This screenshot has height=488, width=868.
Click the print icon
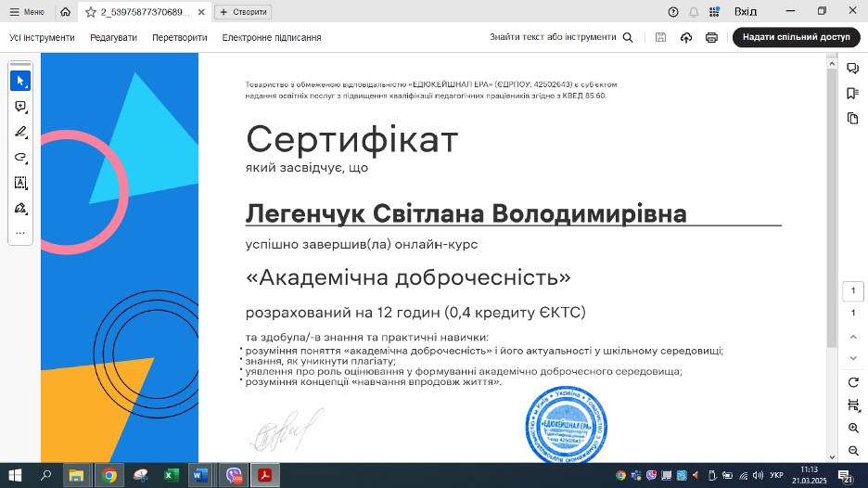tap(711, 37)
